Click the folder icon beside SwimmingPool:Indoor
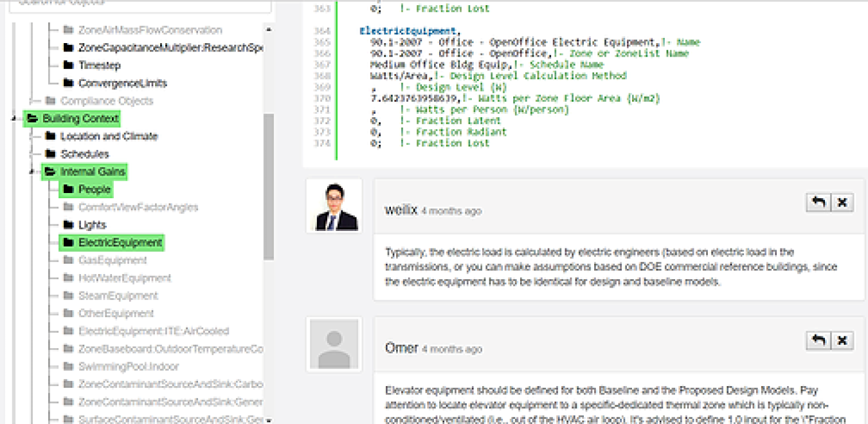This screenshot has height=424, width=868. pos(69,366)
